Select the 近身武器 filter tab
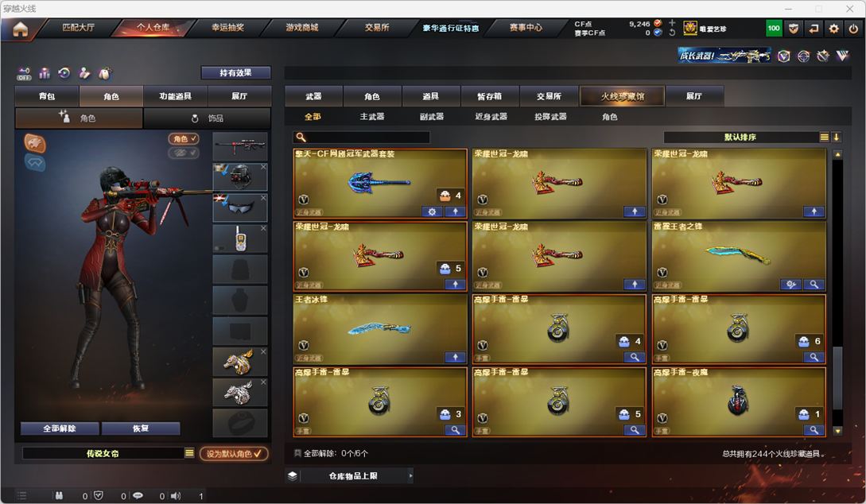The height and width of the screenshot is (504, 866). [491, 117]
